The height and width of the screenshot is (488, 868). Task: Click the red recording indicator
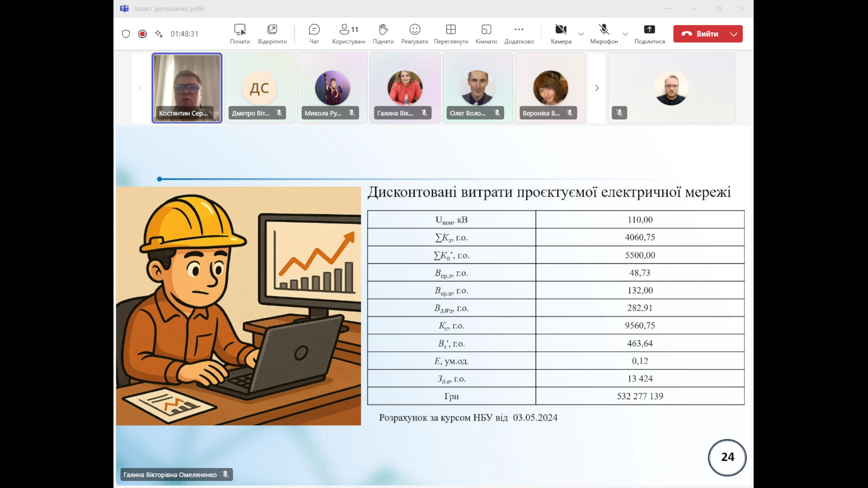[x=142, y=34]
